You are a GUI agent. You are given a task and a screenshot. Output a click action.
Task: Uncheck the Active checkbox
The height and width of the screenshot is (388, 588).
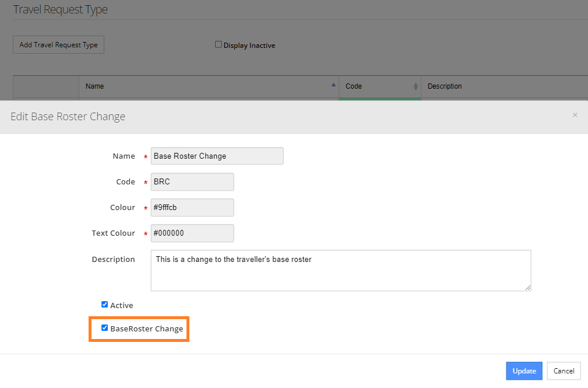point(105,305)
